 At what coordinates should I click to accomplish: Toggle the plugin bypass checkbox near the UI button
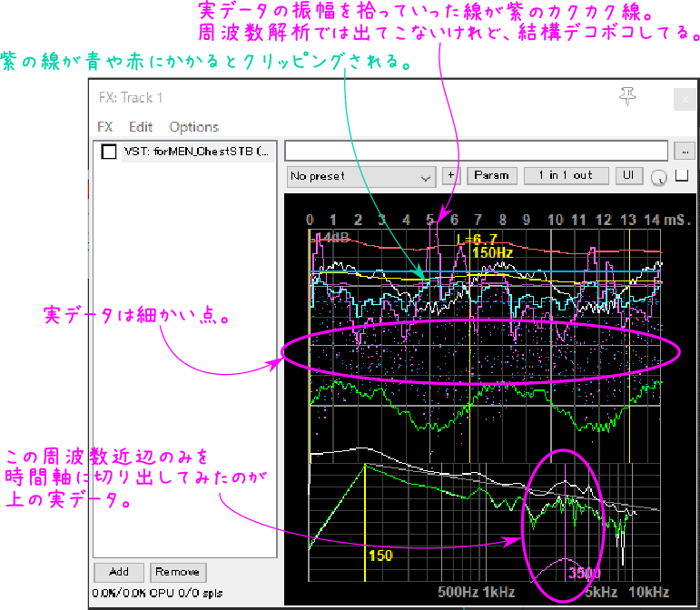tap(682, 175)
